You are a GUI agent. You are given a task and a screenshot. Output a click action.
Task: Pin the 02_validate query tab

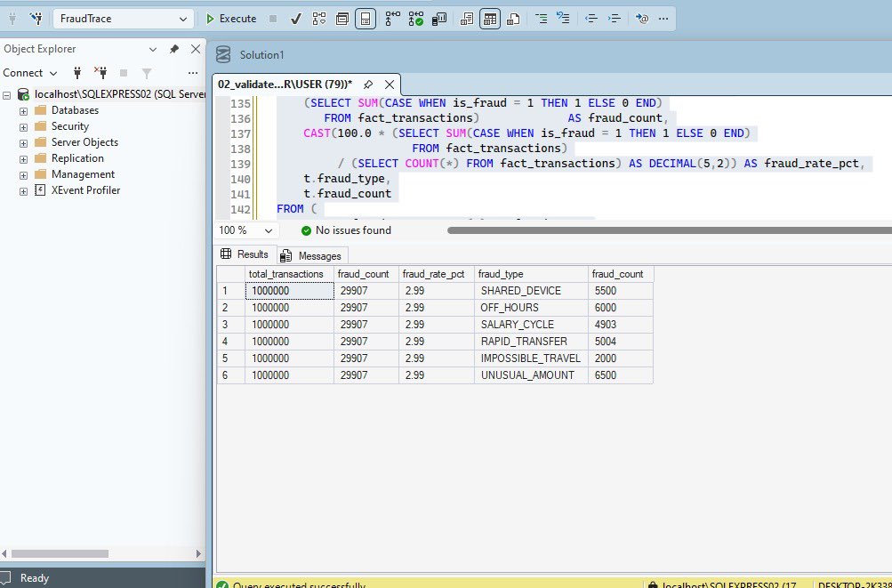click(368, 85)
